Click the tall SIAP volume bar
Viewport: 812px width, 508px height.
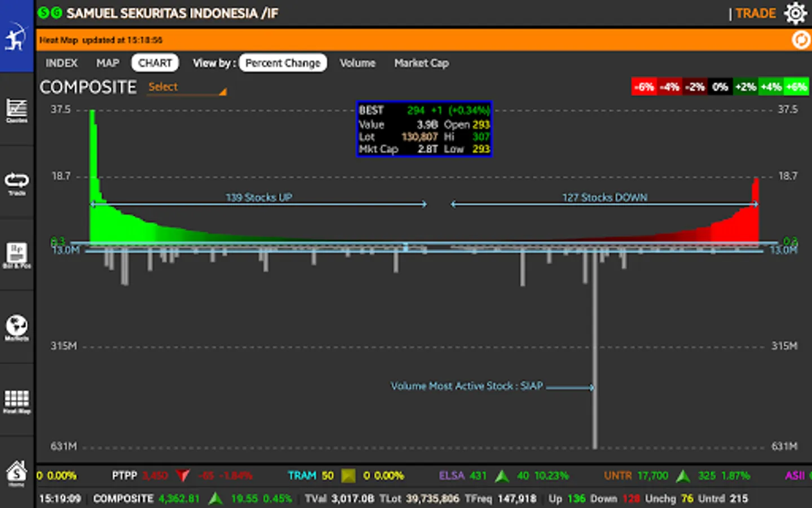594,350
